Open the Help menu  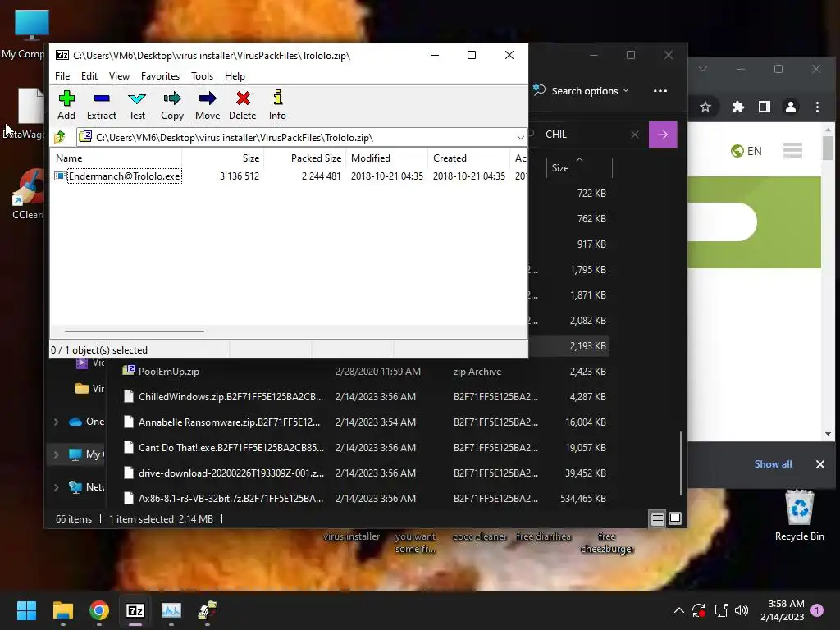coord(235,76)
